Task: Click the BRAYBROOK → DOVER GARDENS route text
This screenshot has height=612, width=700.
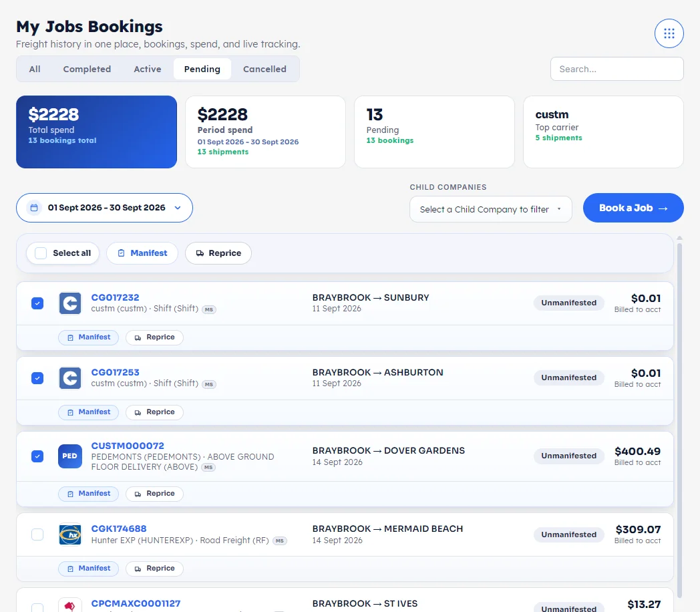Action: [x=388, y=451]
